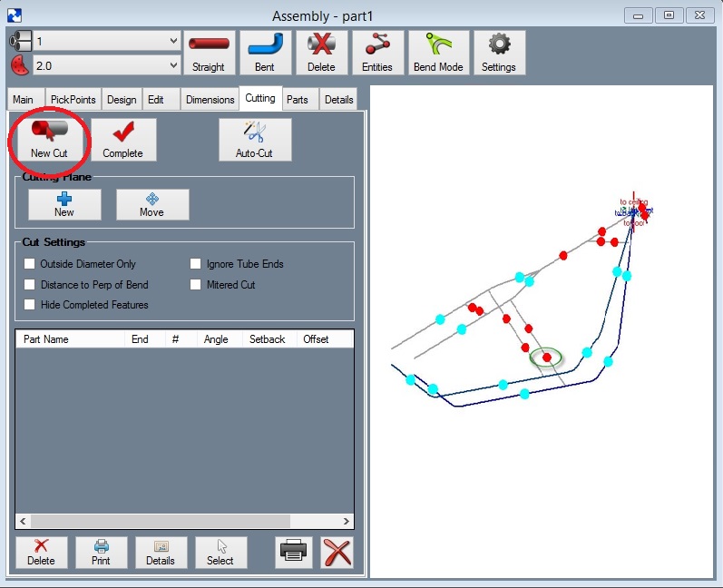Image resolution: width=723 pixels, height=588 pixels.
Task: Switch to the Dimensions tab
Action: [210, 100]
